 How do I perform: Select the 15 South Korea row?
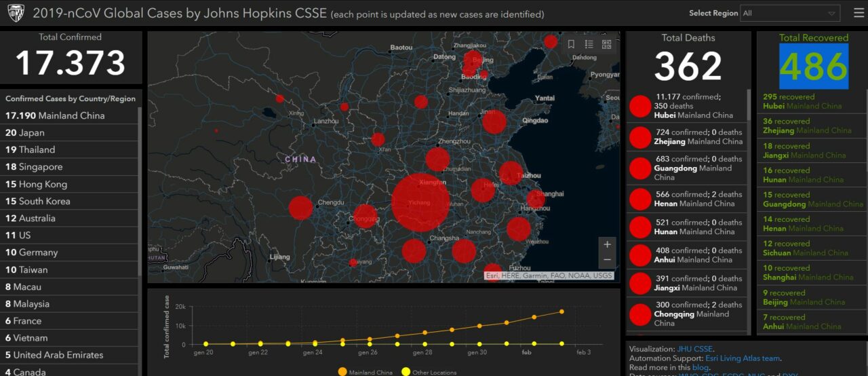[x=69, y=201]
